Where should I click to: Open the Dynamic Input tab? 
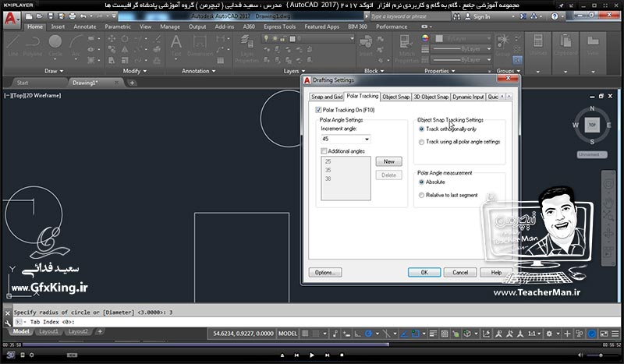[x=468, y=97]
